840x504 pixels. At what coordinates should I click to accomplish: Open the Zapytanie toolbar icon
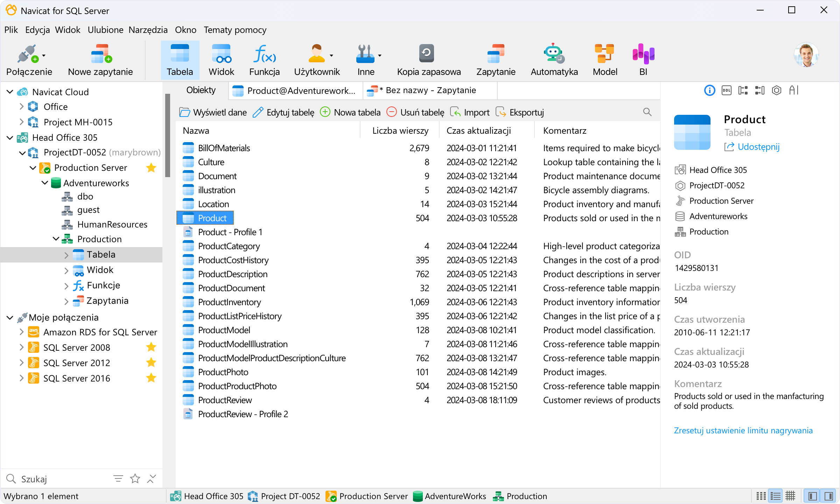coord(496,60)
